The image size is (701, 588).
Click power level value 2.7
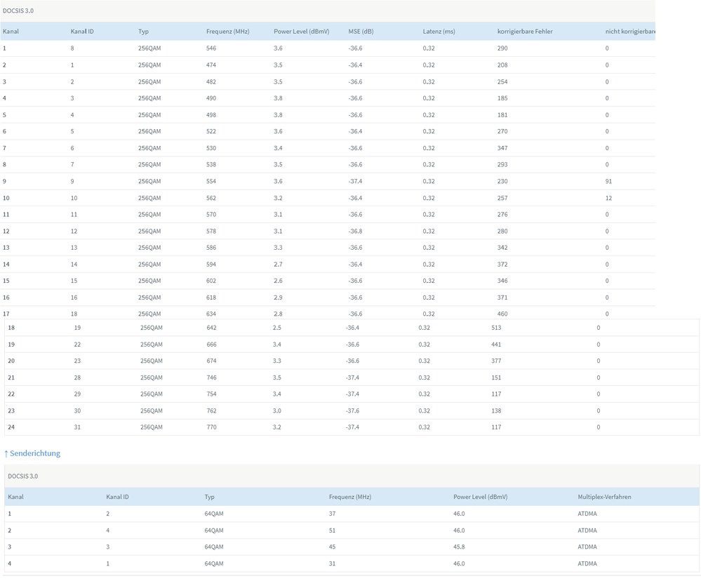pos(278,265)
